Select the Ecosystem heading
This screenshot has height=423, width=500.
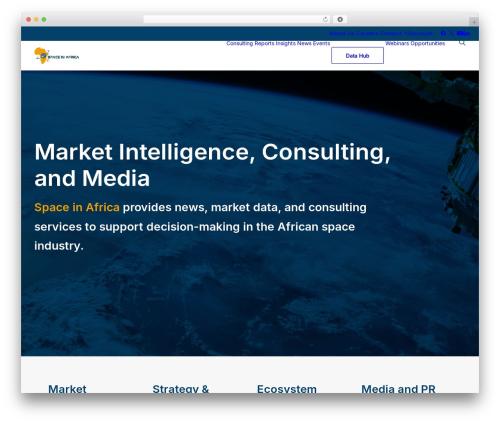[x=287, y=389]
